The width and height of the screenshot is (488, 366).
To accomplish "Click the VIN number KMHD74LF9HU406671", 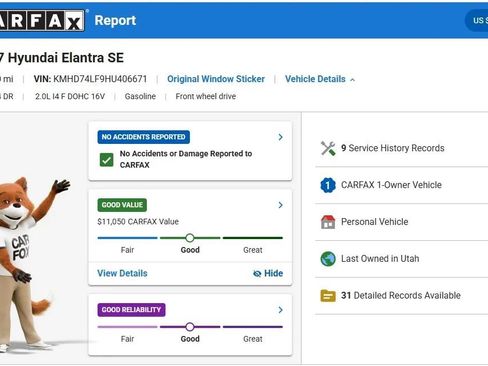I will pyautogui.click(x=100, y=79).
